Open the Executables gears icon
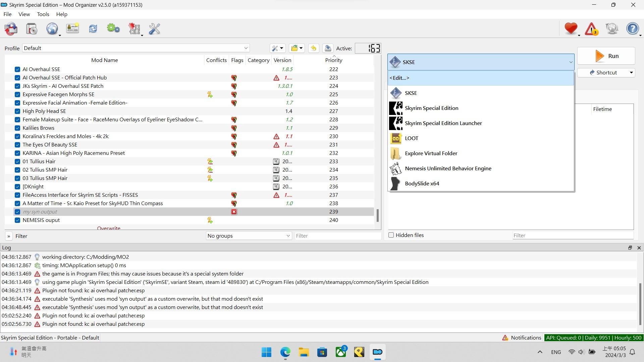The image size is (644, 362). pyautogui.click(x=113, y=29)
